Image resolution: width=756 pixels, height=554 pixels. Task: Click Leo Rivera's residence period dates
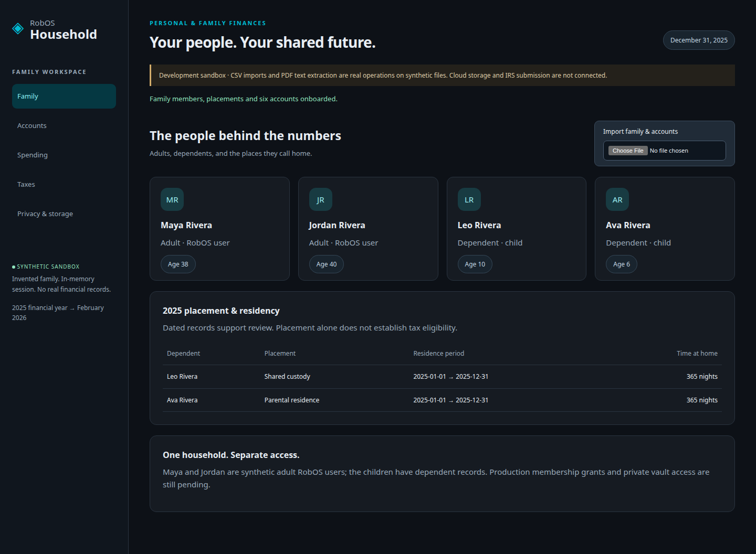point(451,377)
